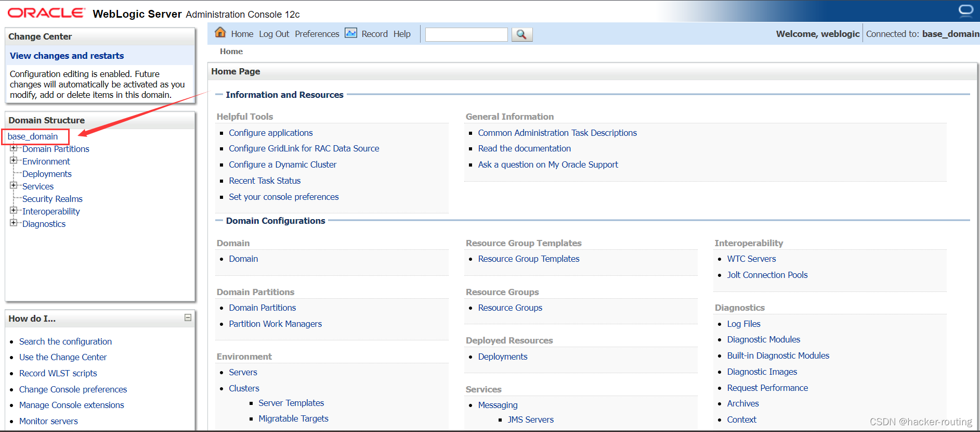Open Messaging link under Services
980x432 pixels.
coord(498,405)
